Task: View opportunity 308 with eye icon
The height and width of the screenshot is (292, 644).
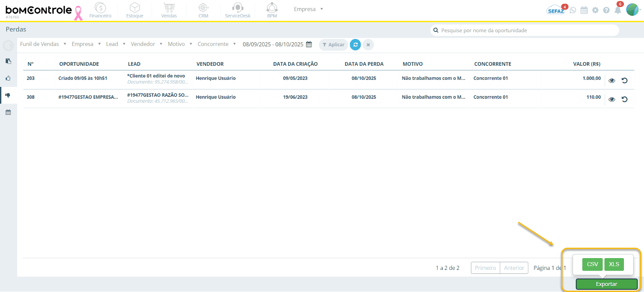Action: coord(612,99)
